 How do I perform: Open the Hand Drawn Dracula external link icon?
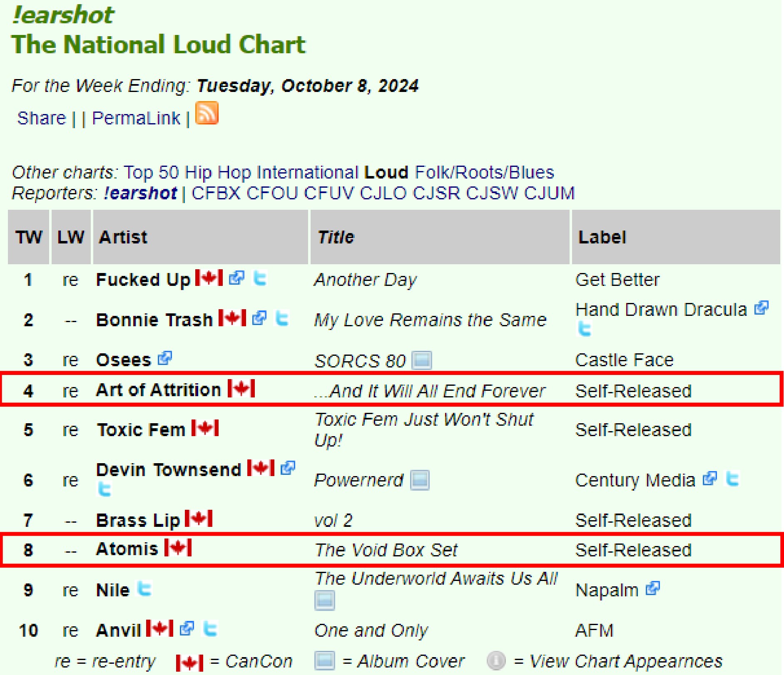coord(761,308)
